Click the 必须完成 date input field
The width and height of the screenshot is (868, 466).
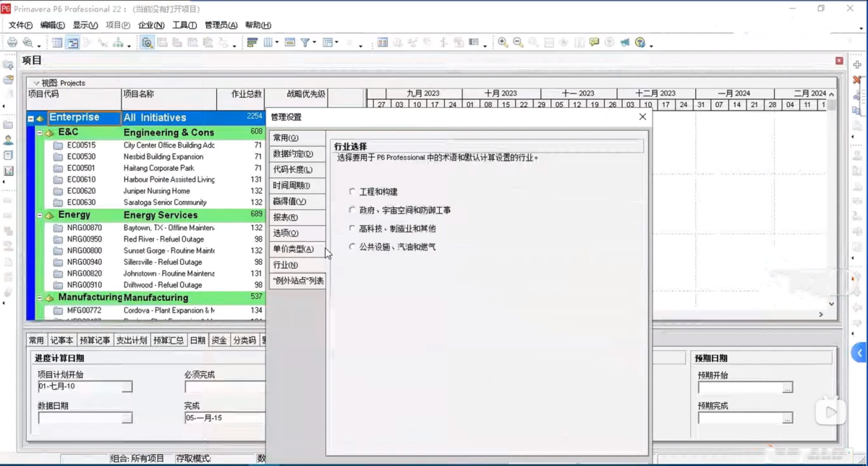225,387
